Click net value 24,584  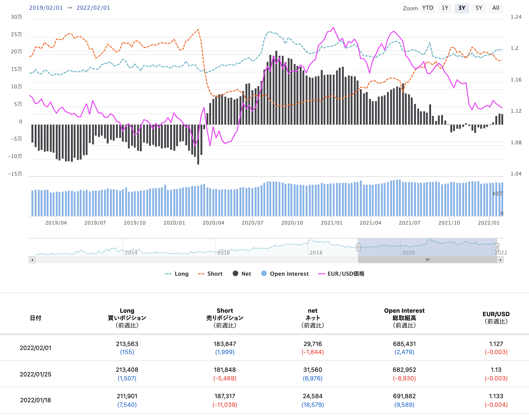coord(313,396)
